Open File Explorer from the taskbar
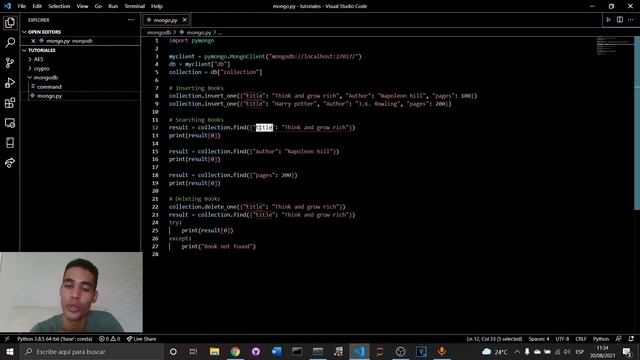Screen dimensions: 640x360 click(214, 351)
